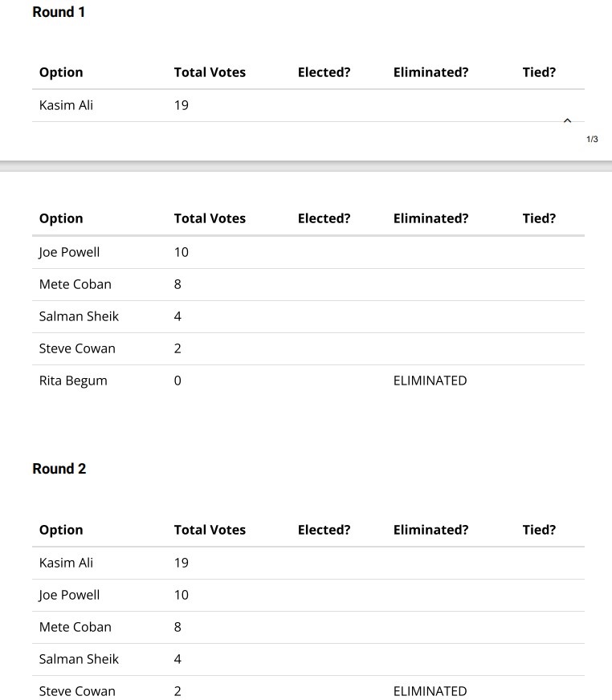Image resolution: width=612 pixels, height=700 pixels.
Task: Click the upward chevron scroll-to-top icon
Action: tap(567, 120)
